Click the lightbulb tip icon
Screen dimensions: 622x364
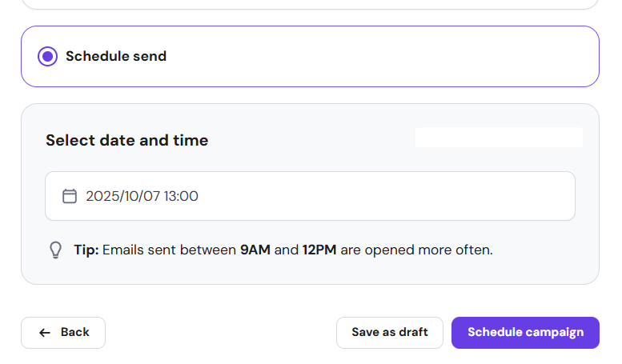click(x=55, y=250)
